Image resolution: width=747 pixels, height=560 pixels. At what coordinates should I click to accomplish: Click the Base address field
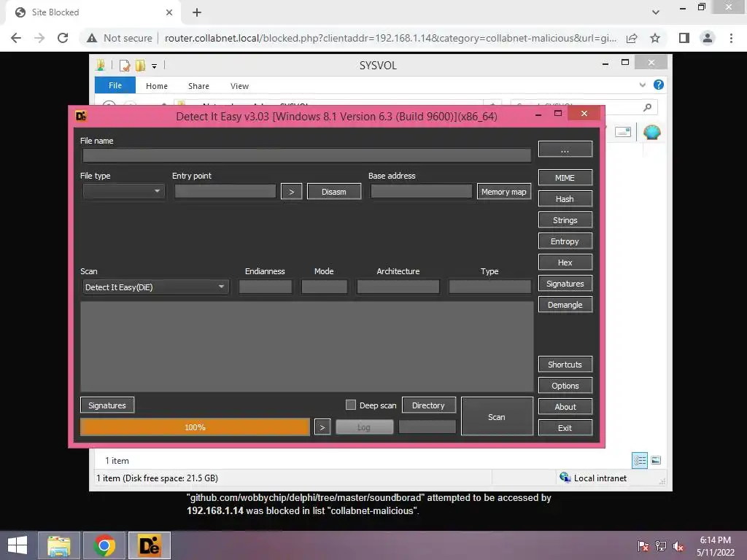coord(422,191)
